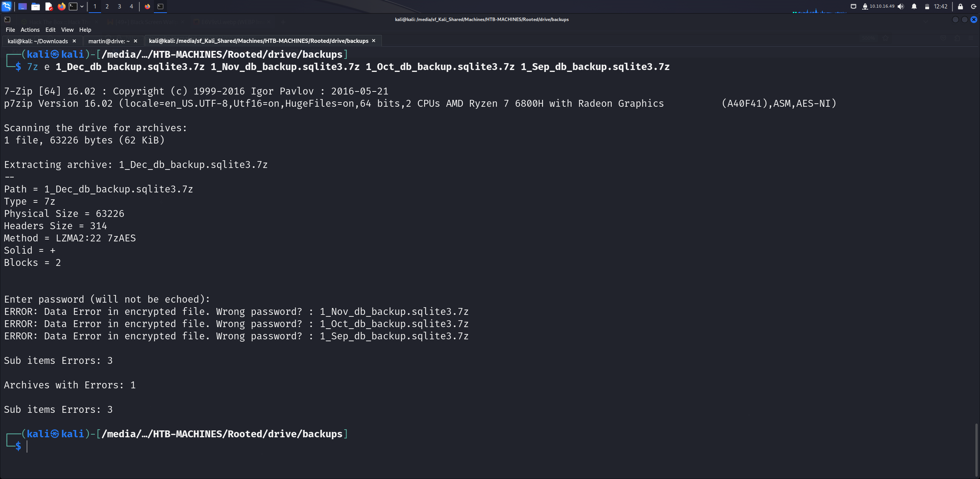Click the show desktop panel icon
Screen dimensions: 980x479
pos(23,7)
